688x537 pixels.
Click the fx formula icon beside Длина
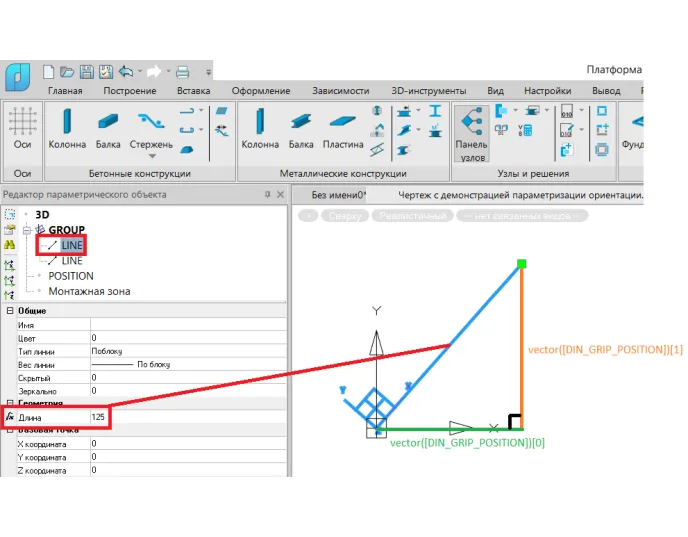point(10,417)
